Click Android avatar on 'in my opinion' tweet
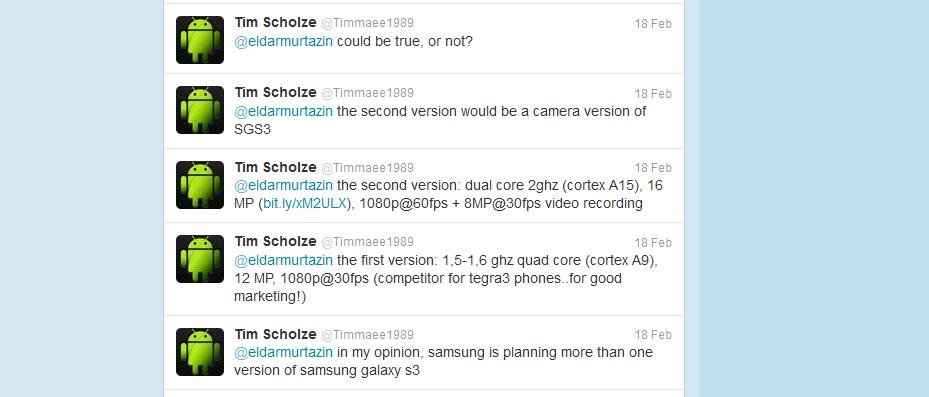929x397 pixels. pos(200,352)
